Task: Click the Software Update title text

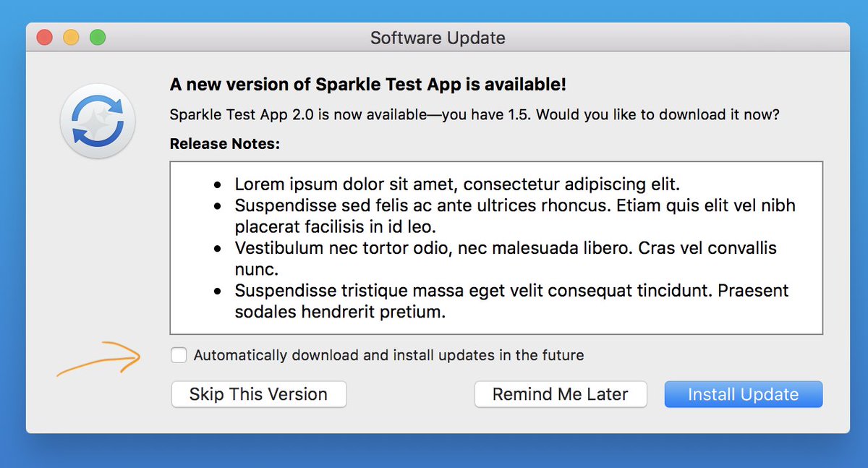Action: coord(438,38)
